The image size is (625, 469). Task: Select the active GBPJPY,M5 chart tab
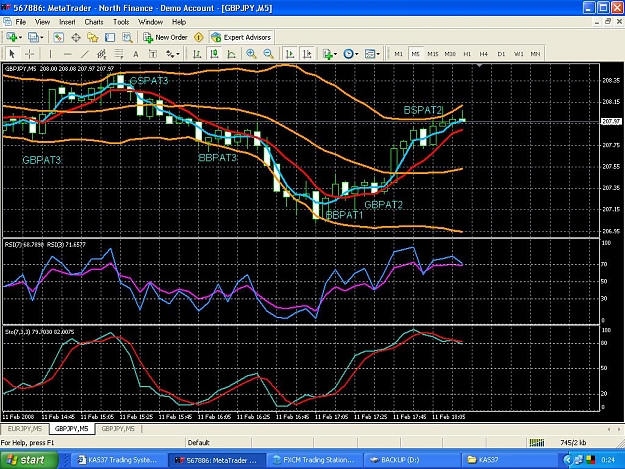72,429
